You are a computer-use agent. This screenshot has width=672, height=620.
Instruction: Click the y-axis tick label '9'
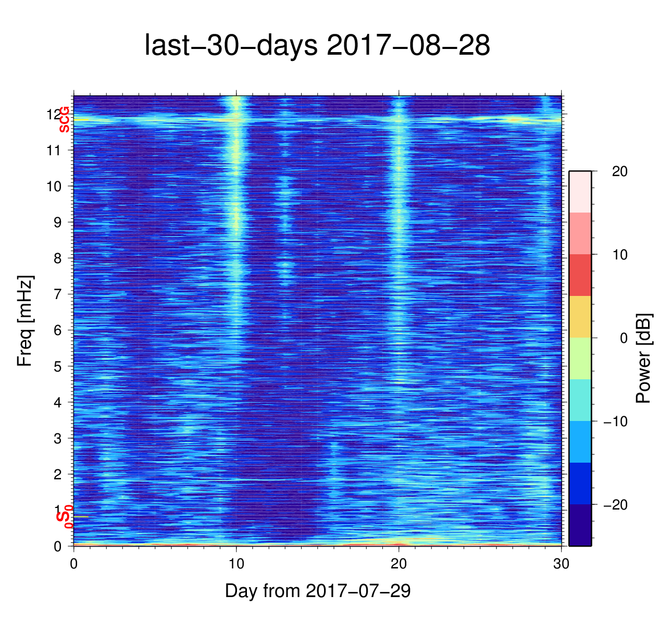[x=57, y=222]
